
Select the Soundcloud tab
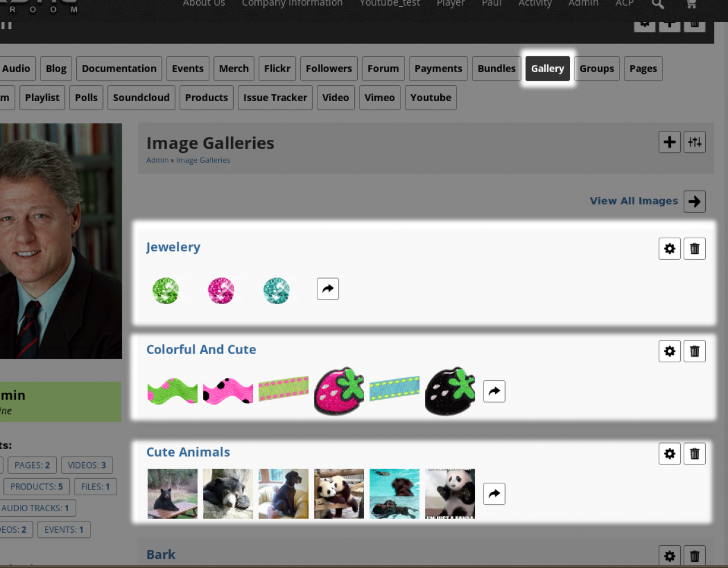(141, 98)
